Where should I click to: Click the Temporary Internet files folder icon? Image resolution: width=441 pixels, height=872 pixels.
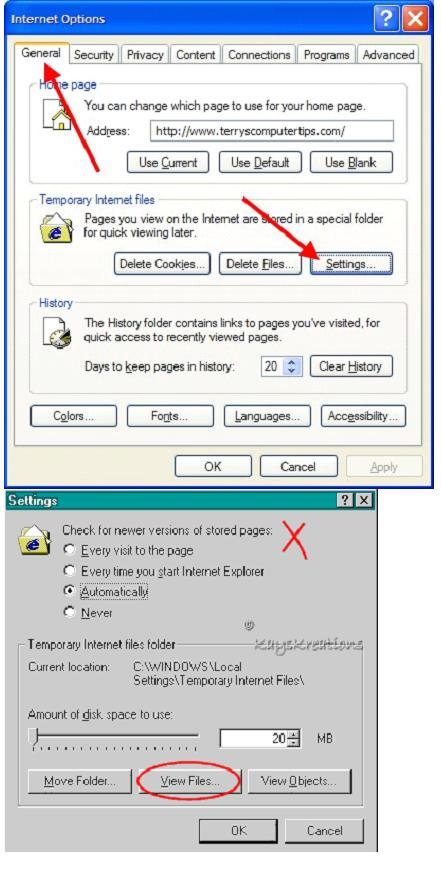[56, 226]
